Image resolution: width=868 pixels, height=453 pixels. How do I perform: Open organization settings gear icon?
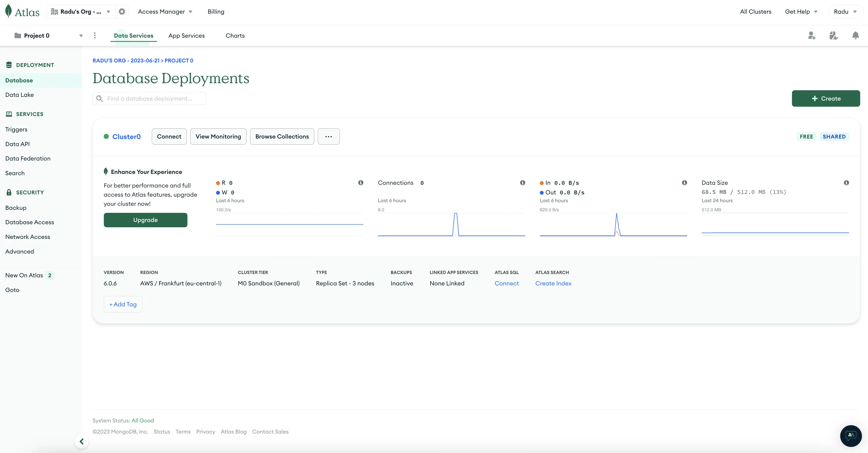pyautogui.click(x=122, y=11)
